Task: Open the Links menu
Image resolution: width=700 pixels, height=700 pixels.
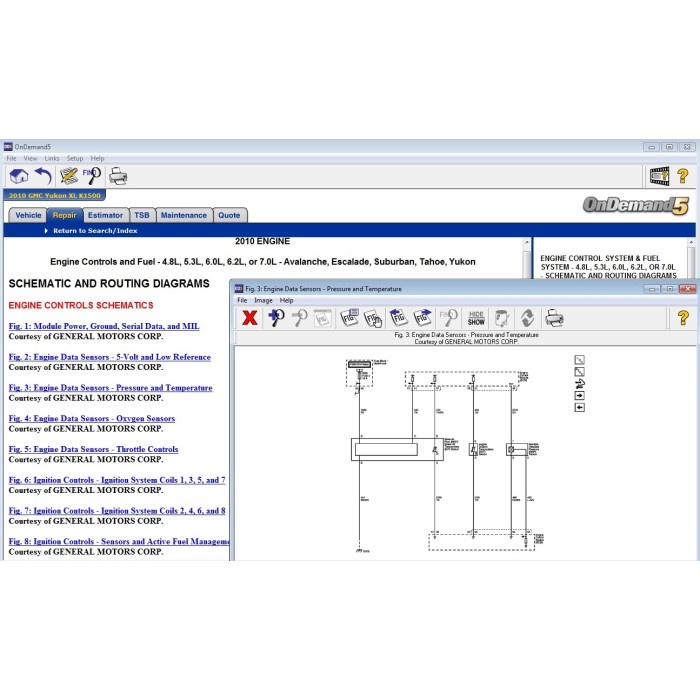Action: tap(52, 158)
